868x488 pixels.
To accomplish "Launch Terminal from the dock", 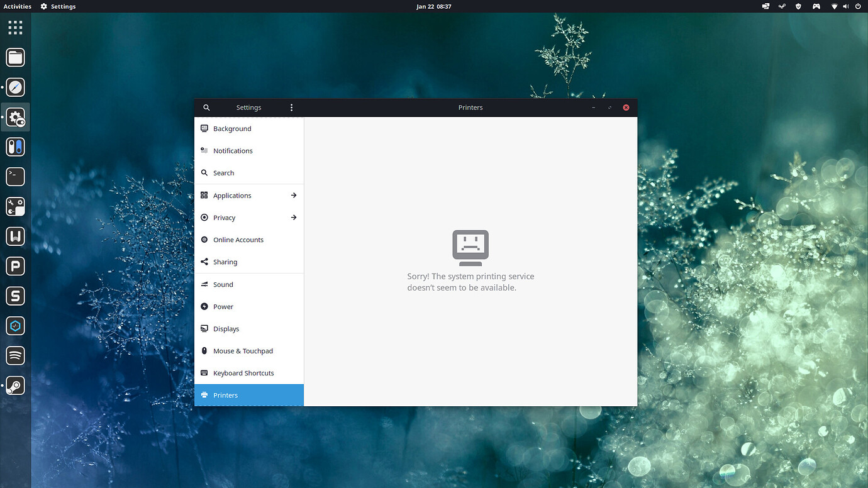I will pyautogui.click(x=15, y=177).
